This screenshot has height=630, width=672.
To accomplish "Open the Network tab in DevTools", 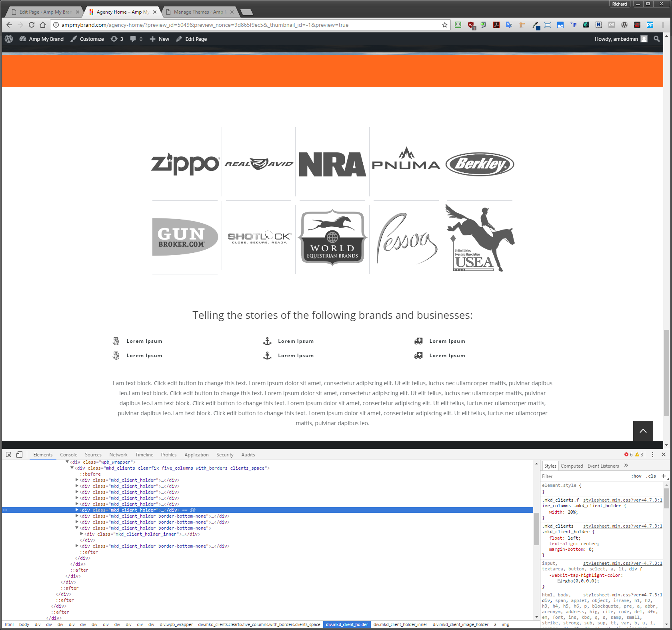I will click(118, 455).
